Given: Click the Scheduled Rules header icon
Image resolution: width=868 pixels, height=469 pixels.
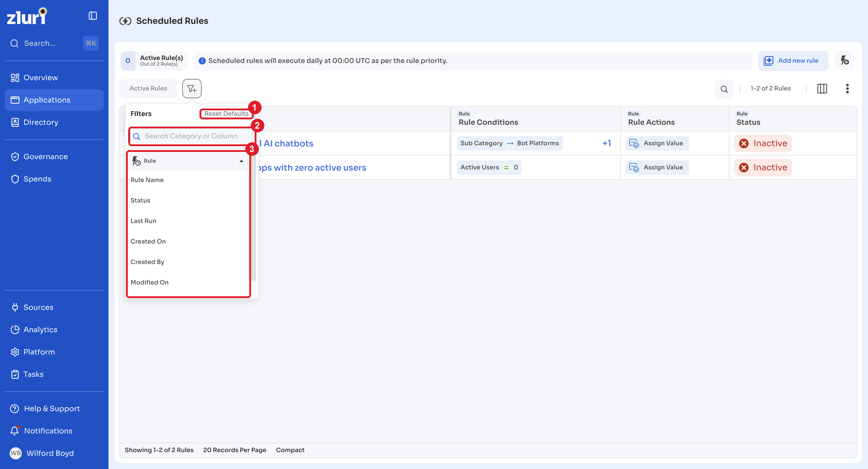Looking at the screenshot, I should click(x=125, y=21).
